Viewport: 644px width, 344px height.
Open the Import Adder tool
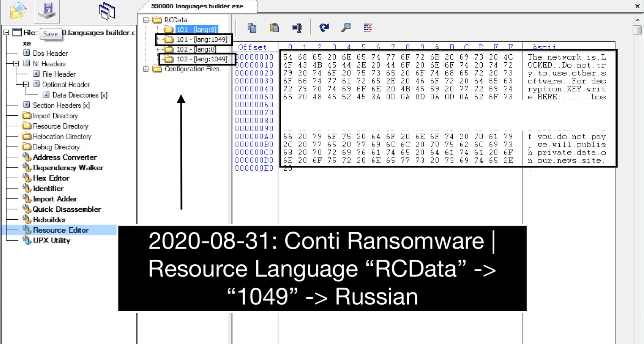tap(55, 199)
